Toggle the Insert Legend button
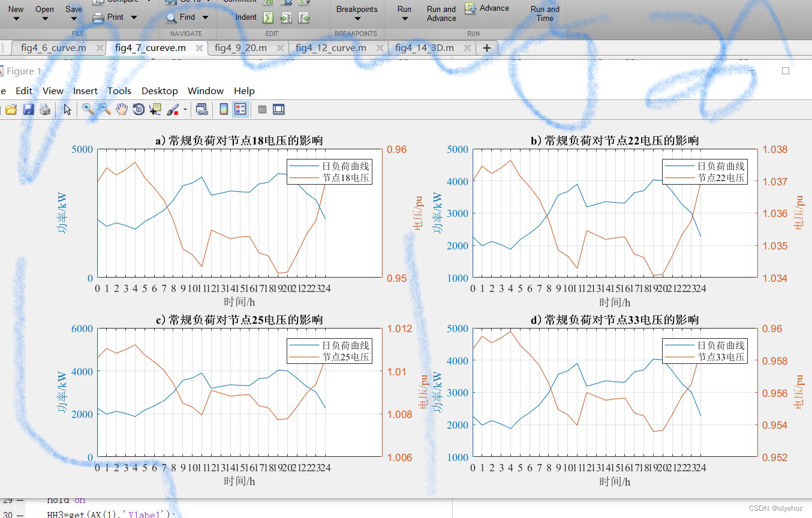The height and width of the screenshot is (518, 812). 240,109
